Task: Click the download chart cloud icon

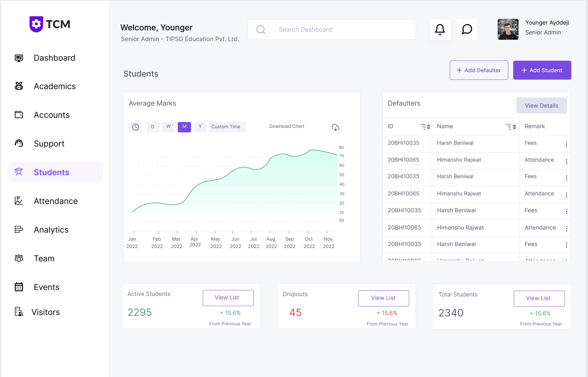Action: (x=335, y=127)
